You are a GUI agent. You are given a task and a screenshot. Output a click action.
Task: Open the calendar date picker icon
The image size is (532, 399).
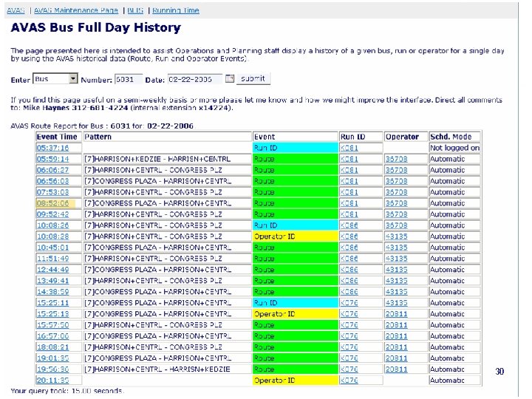click(230, 79)
